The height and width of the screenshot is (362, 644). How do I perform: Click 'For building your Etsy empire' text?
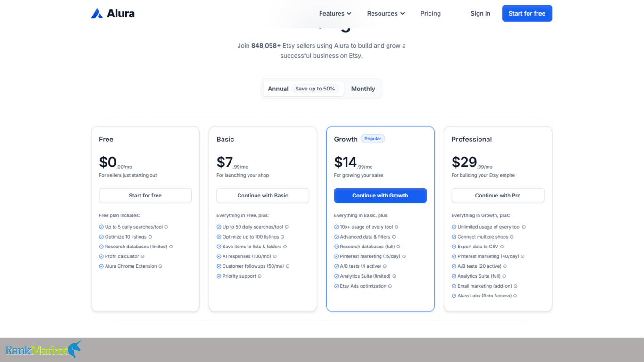click(x=483, y=175)
